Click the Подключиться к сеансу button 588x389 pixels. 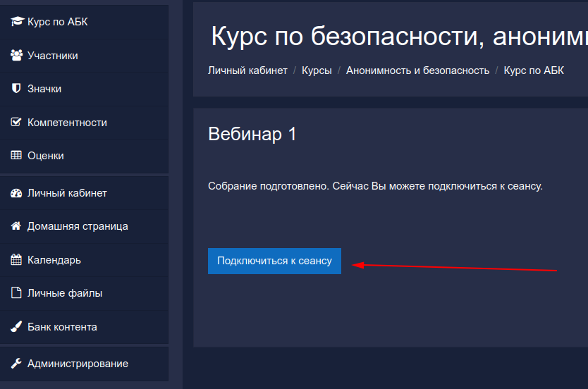[x=274, y=261]
